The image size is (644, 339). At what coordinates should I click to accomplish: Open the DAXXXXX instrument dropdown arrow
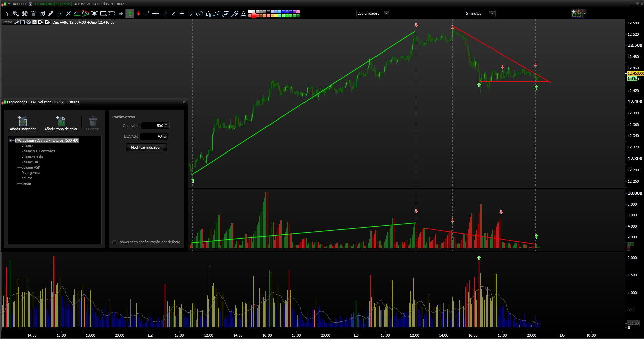(9, 4)
